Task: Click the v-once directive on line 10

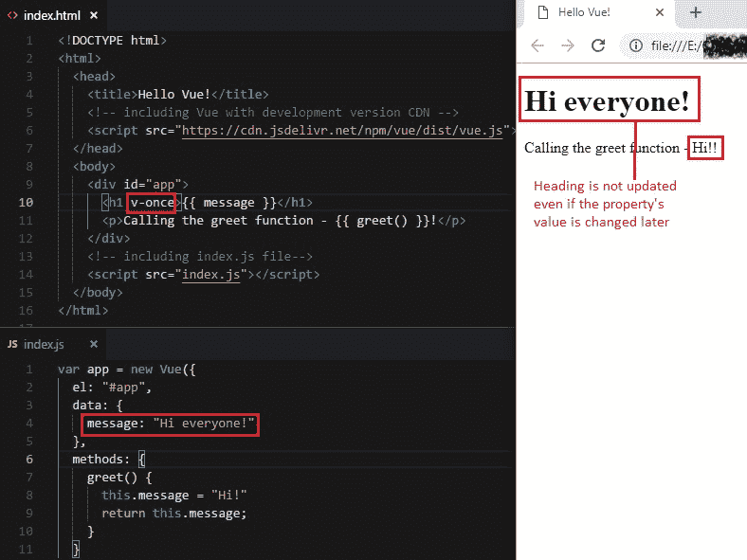Action: [152, 203]
